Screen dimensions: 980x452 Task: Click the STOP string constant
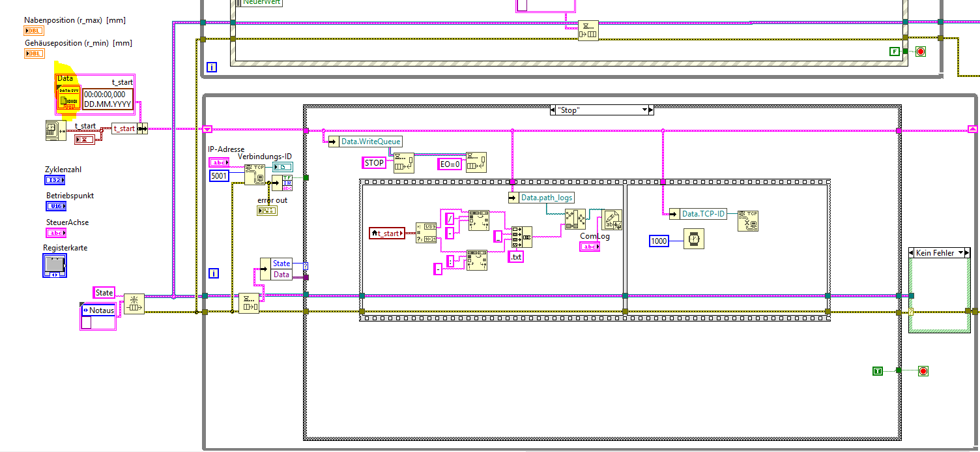(x=375, y=163)
